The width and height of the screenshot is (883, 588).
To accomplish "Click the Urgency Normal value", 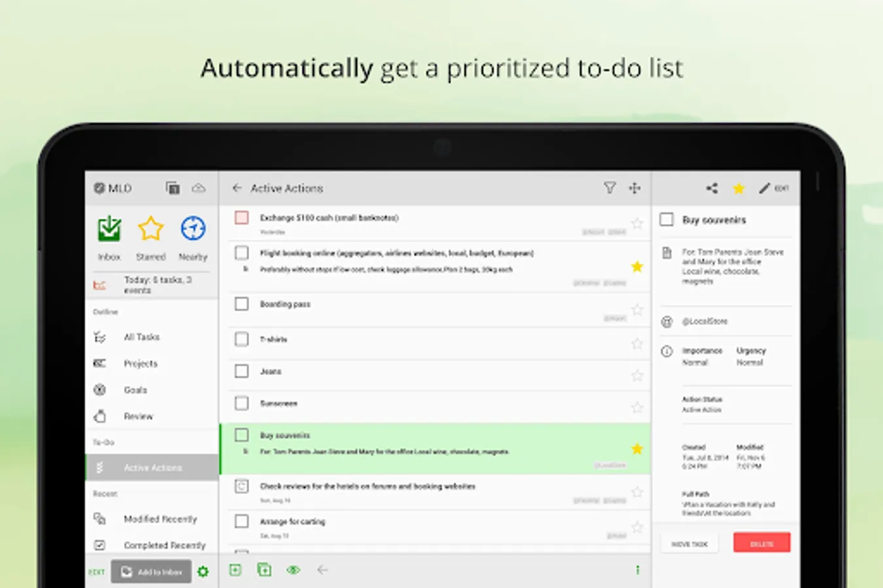I will pos(750,363).
